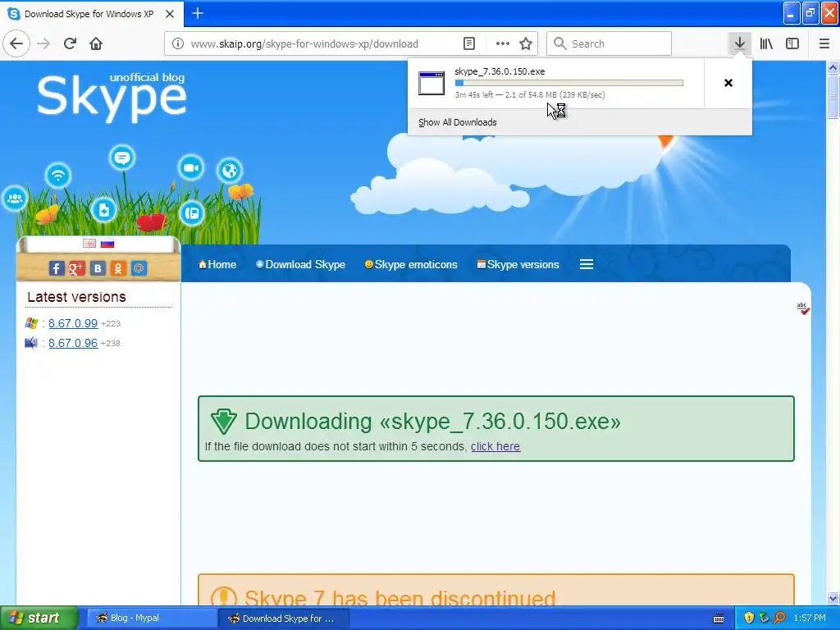Switch to Blog - Mypal taskbar window
The width and height of the screenshot is (840, 630).
[150, 619]
